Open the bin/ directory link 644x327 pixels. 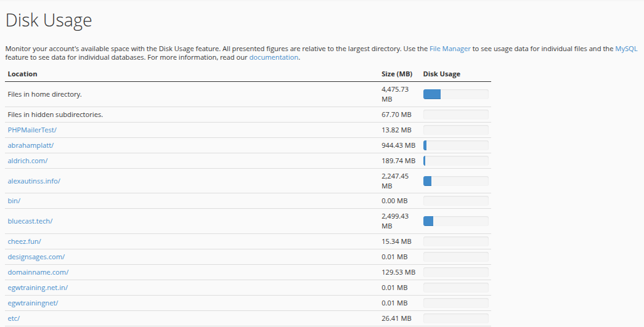[14, 201]
